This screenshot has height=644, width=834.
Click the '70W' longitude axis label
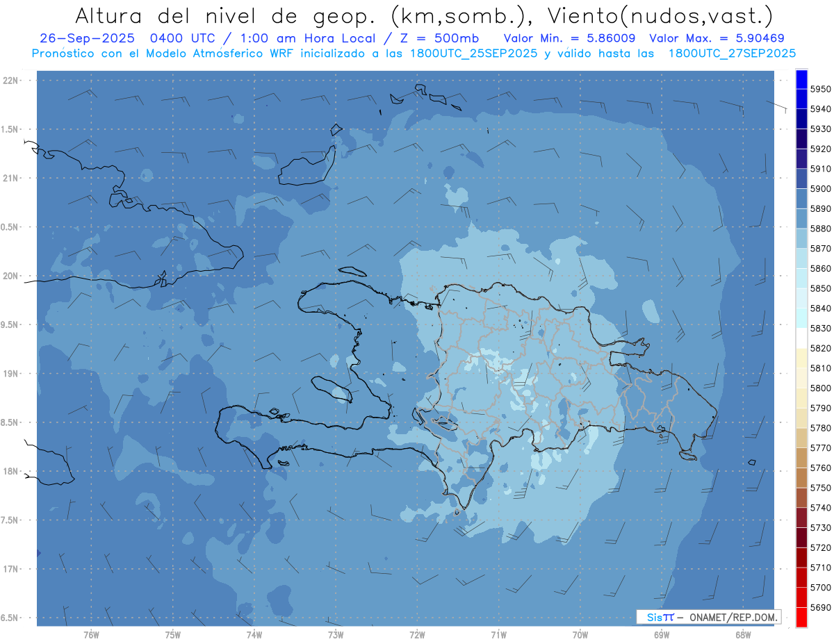pyautogui.click(x=580, y=634)
